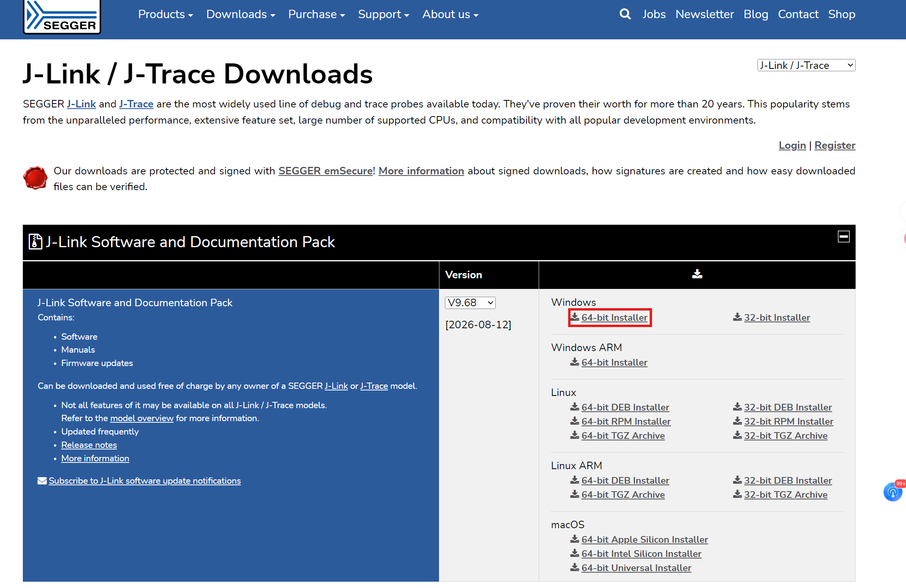Download the Linux 32-bit RPM Installer
This screenshot has height=588, width=906.
click(784, 422)
